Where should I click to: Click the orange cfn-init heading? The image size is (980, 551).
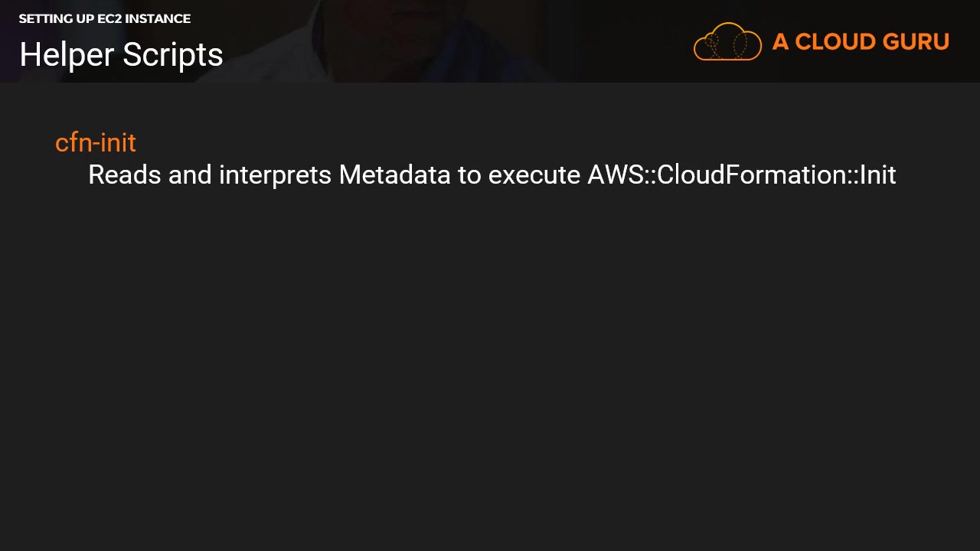pyautogui.click(x=96, y=143)
